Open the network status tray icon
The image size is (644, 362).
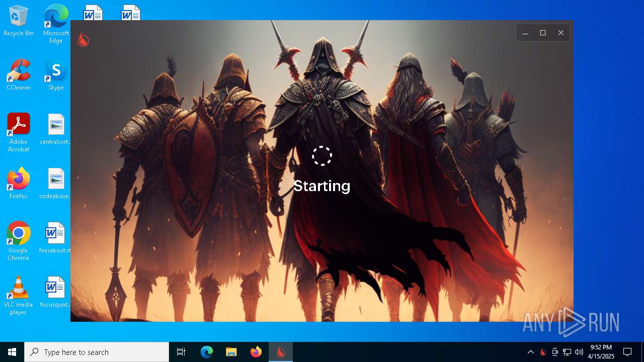tap(567, 352)
